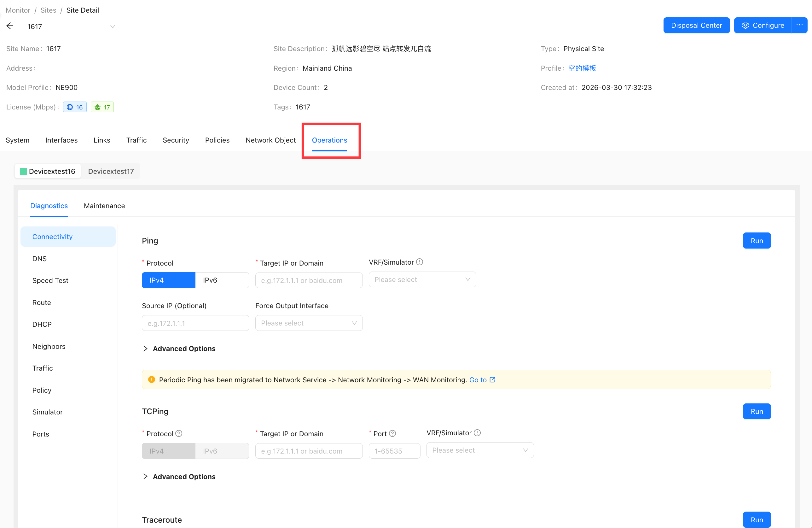Focus the Ping Target IP or Domain field

tap(309, 280)
